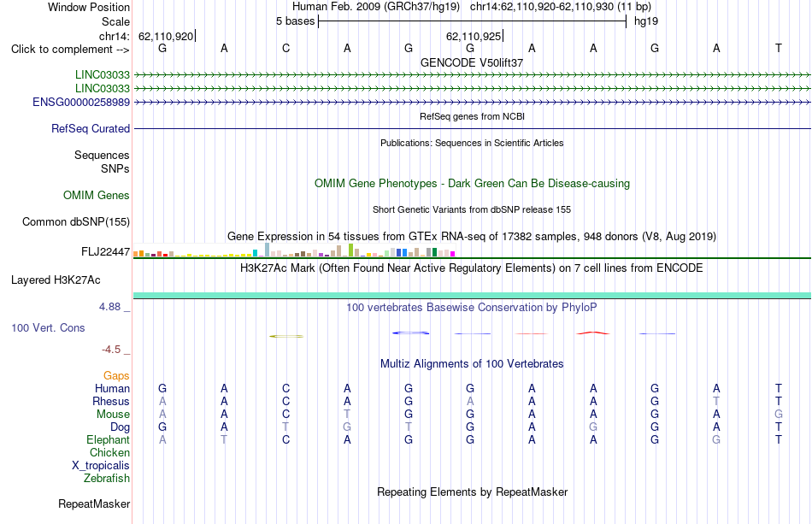The image size is (812, 524).
Task: Click the red peaked PhyloP conservation bar
Action: pos(593,333)
